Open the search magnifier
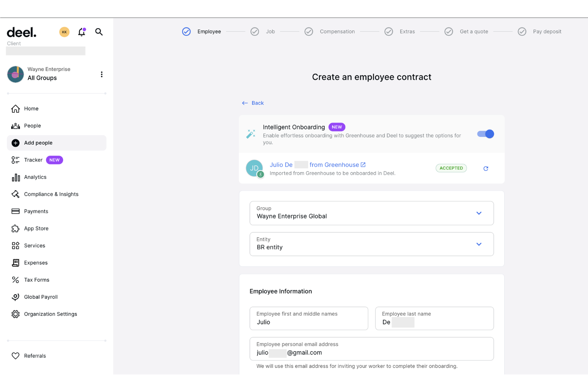 tap(99, 32)
